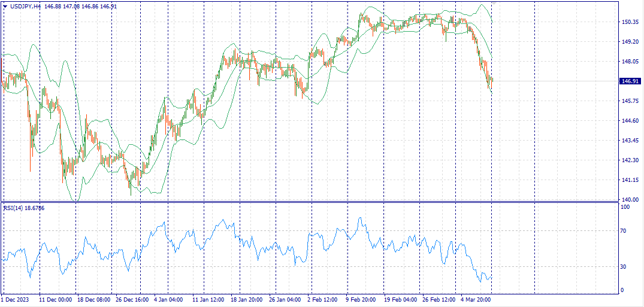The image size is (644, 307).
Task: Click the gray chart shift triangle marker
Action: click(x=492, y=3)
